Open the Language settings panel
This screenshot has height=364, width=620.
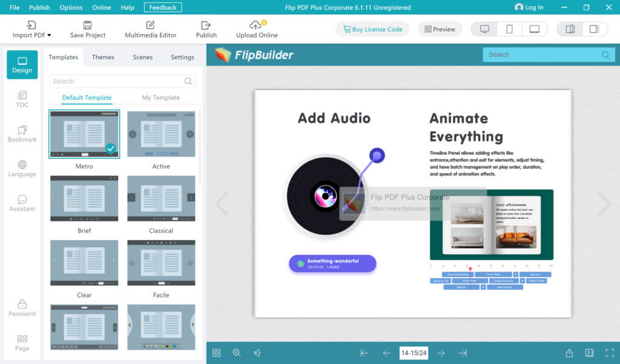pos(22,169)
